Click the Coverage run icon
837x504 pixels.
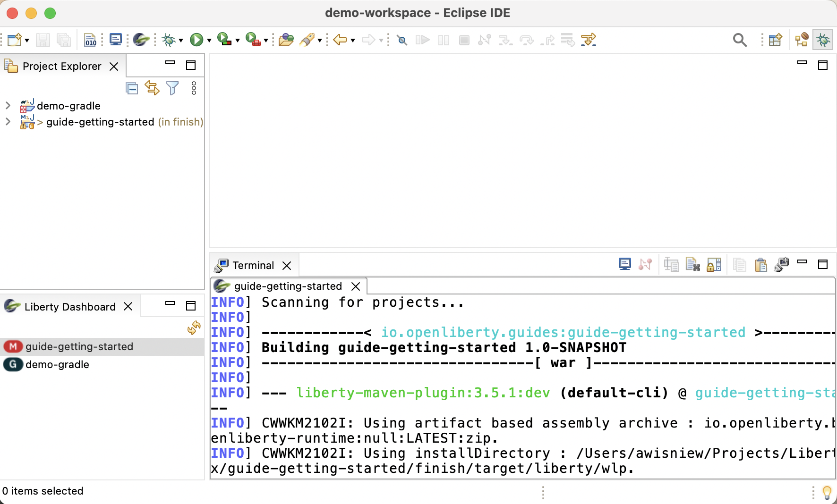[224, 39]
